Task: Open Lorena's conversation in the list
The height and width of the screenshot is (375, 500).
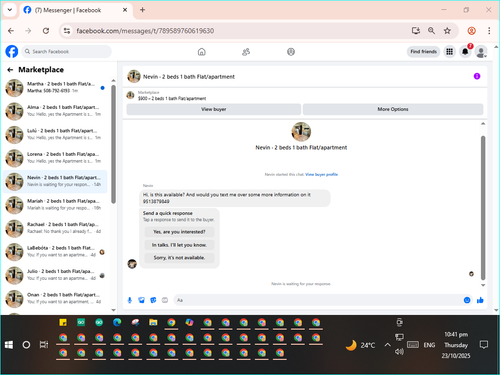Action: coord(55,158)
